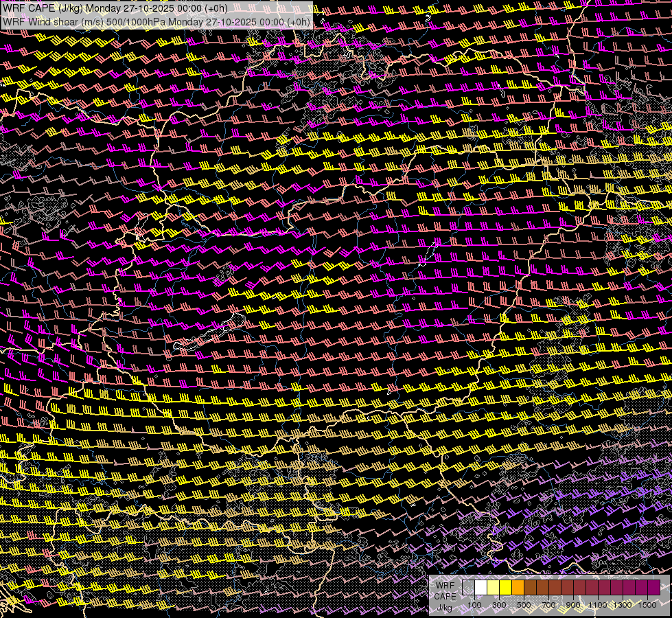Select the 900 legend scale label
672x618 pixels.
tap(573, 604)
